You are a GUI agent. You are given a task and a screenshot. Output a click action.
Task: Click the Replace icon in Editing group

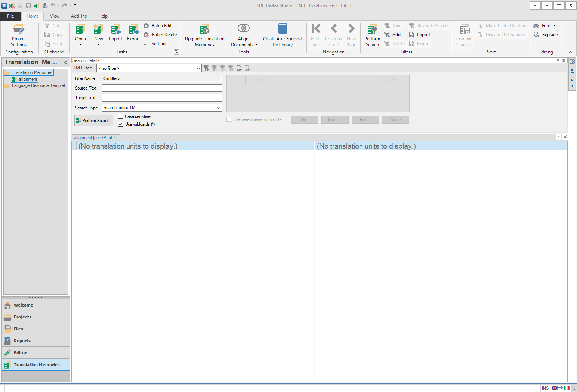[537, 35]
